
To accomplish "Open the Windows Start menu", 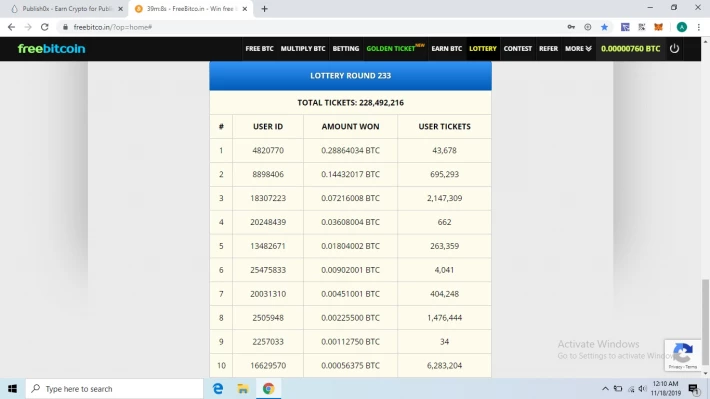I will coord(12,389).
